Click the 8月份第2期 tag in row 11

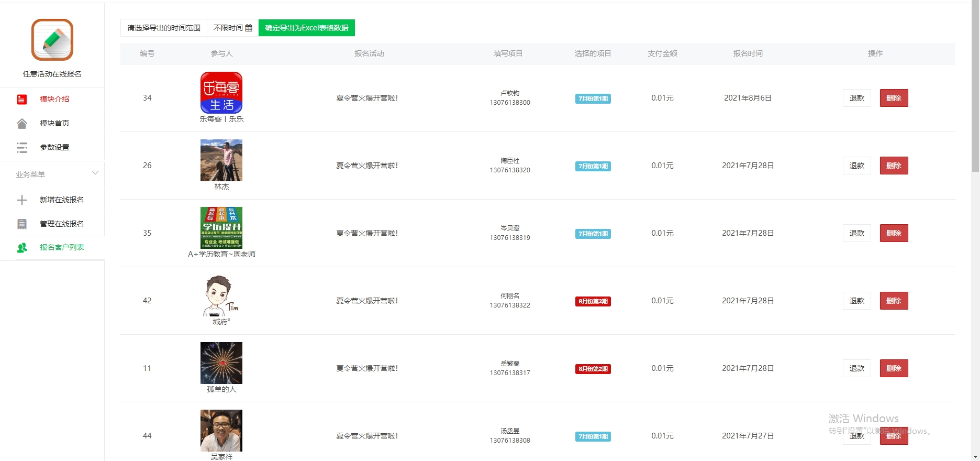(593, 369)
